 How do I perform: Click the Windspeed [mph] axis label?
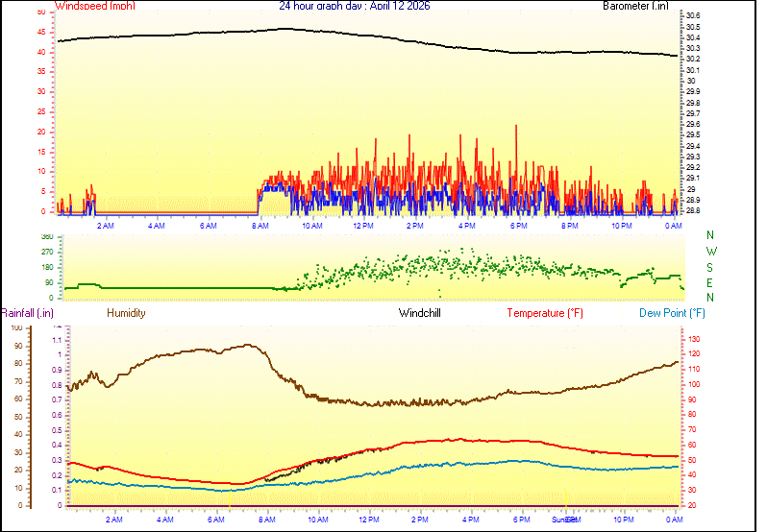(x=95, y=6)
